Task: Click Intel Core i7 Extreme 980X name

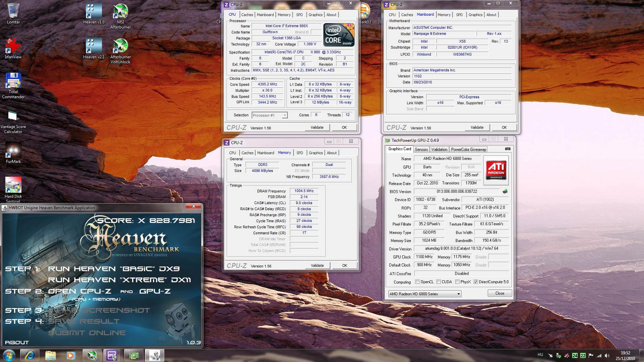Action: pos(287,26)
